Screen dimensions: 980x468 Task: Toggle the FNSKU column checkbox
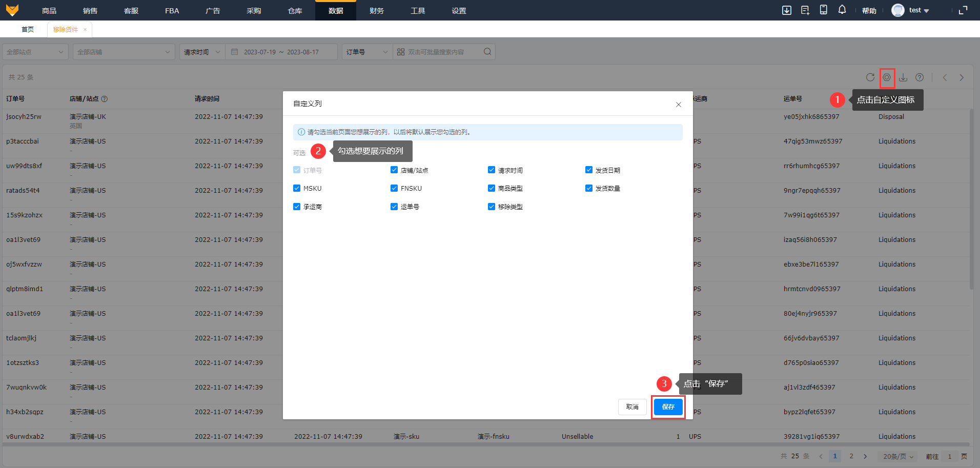click(x=394, y=188)
